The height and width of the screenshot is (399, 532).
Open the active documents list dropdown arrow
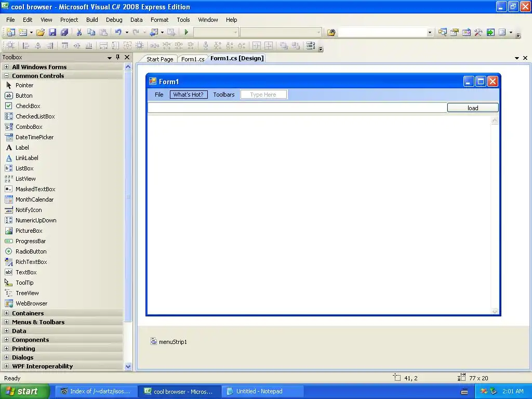point(517,58)
